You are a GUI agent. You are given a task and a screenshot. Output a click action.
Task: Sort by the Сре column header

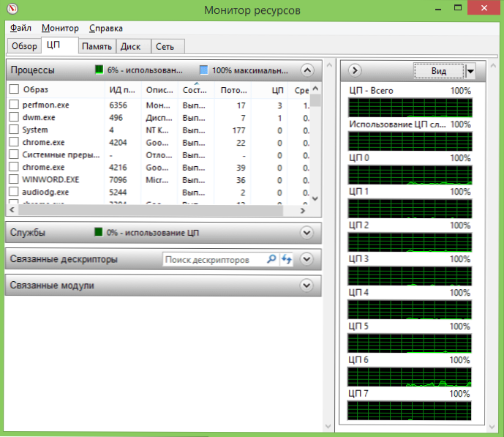[299, 90]
